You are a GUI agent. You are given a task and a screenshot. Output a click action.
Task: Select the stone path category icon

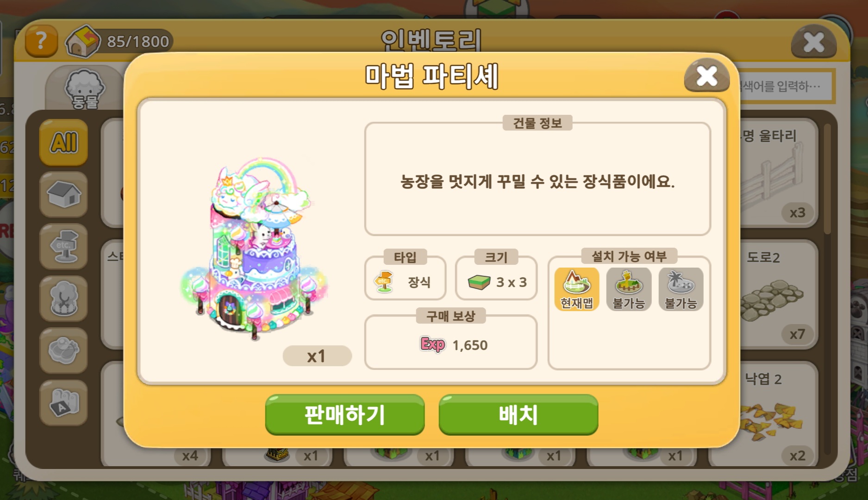click(x=64, y=350)
